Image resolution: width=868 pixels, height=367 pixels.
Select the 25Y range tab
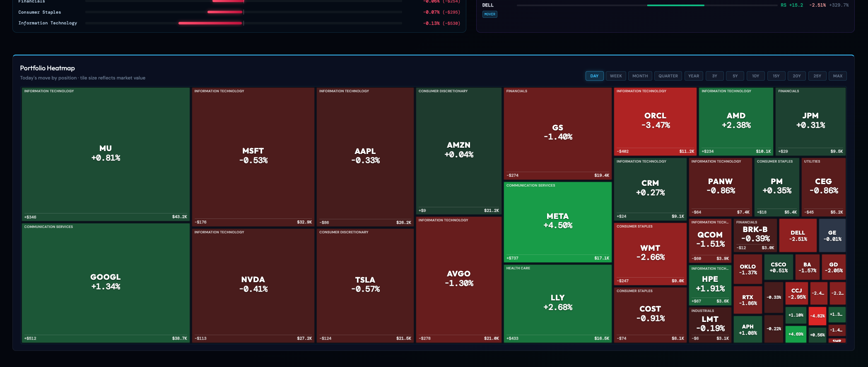pos(817,76)
